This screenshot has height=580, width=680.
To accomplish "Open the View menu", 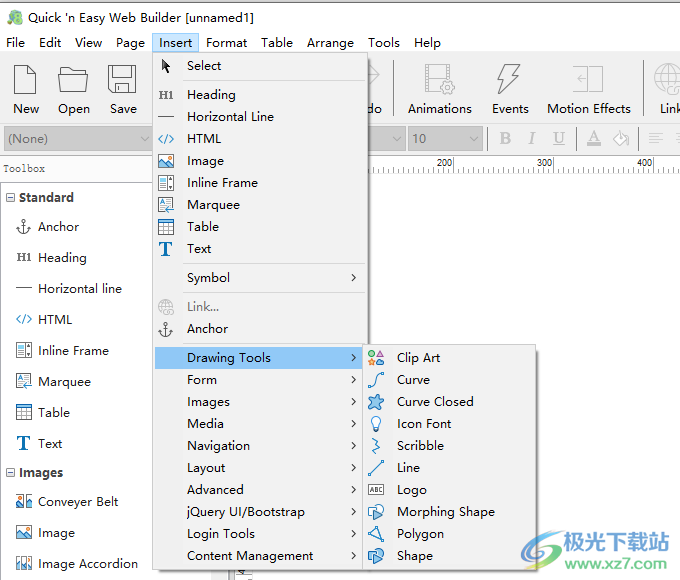I will pos(88,43).
